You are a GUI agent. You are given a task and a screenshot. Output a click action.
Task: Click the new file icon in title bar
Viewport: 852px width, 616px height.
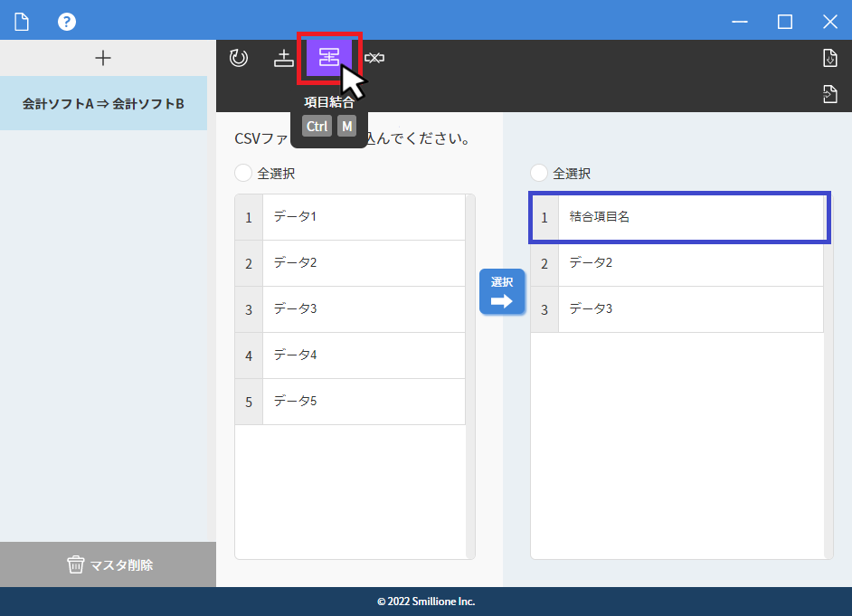tap(22, 22)
